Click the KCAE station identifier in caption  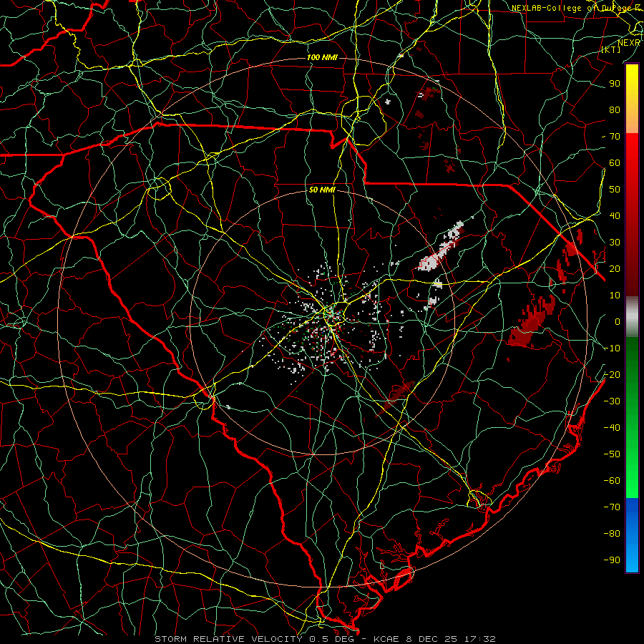[x=386, y=639]
